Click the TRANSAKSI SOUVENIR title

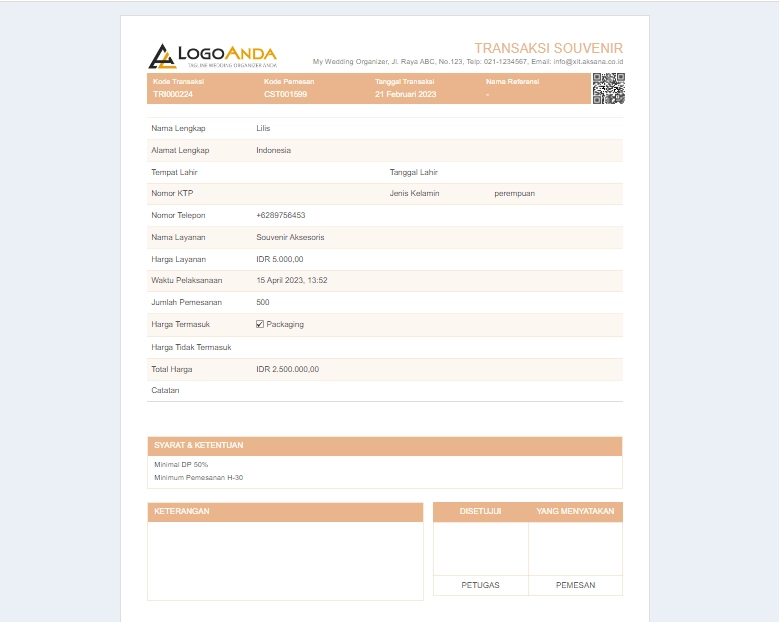[548, 48]
